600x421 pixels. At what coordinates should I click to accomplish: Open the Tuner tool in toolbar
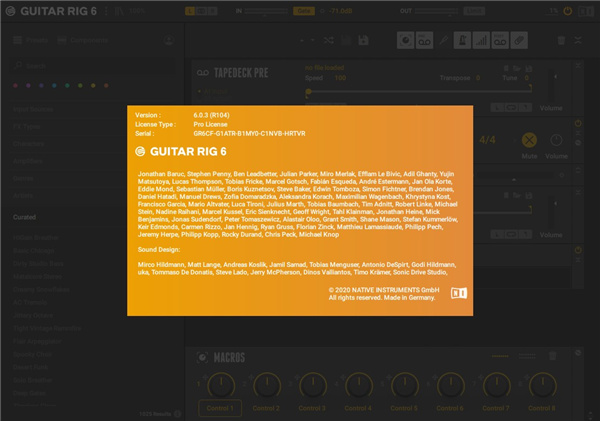[443, 40]
